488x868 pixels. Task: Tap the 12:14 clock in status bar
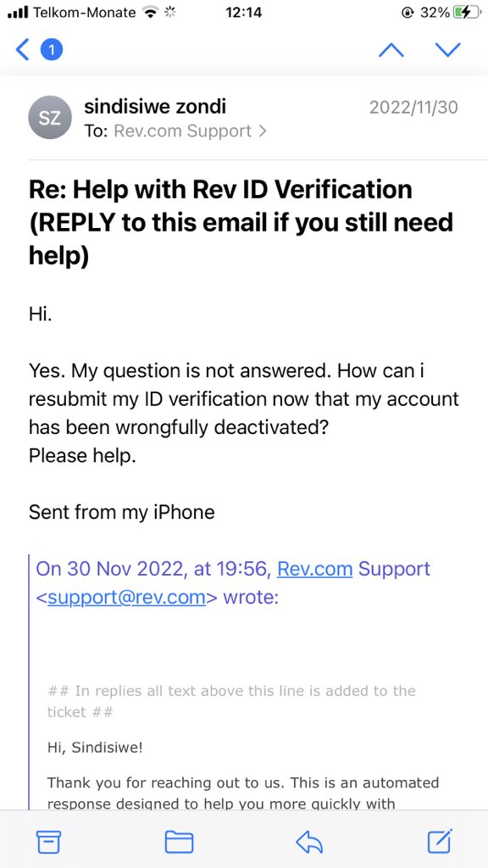pos(243,12)
